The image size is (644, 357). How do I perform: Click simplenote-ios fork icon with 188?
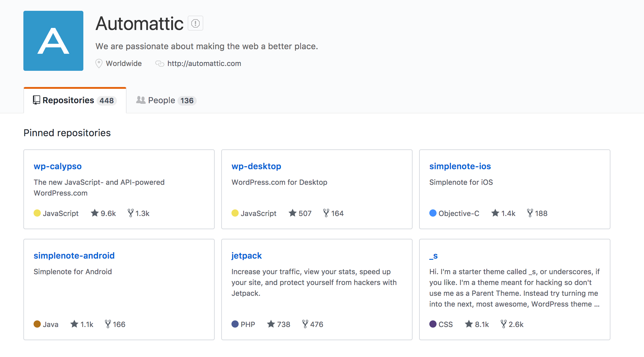530,213
